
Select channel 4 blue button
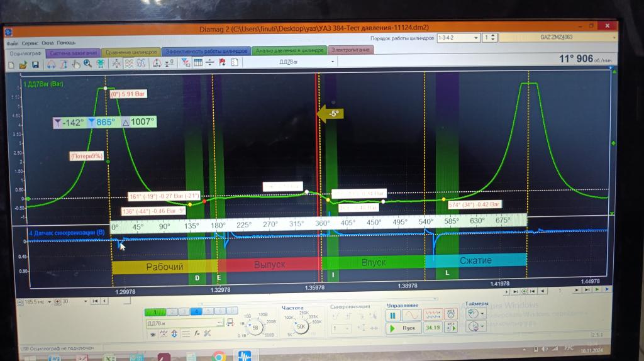[196, 311]
